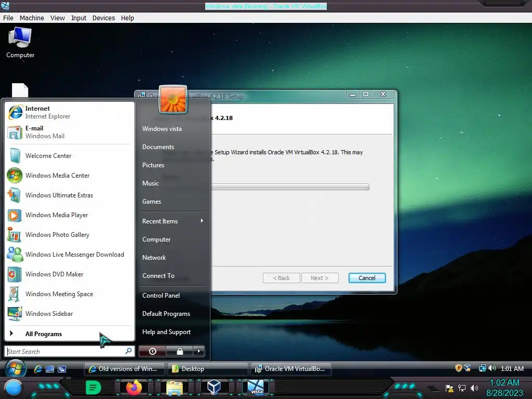Launch Welcome Center from the Start menu

pos(70,156)
